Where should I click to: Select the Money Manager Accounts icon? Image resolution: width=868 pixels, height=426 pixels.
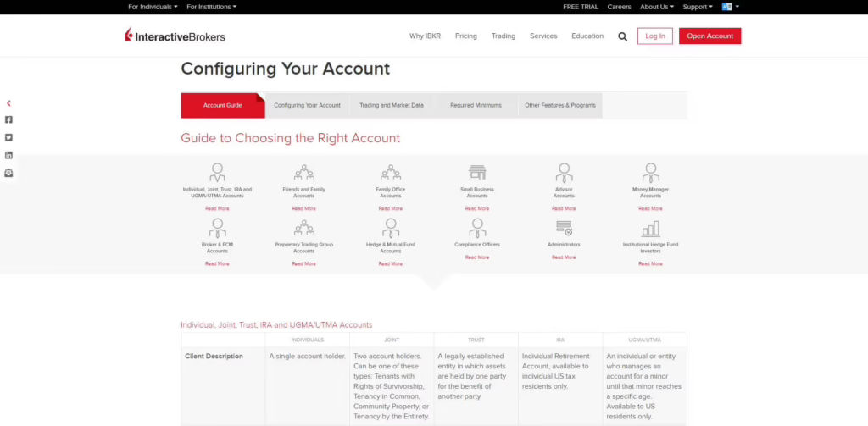650,173
